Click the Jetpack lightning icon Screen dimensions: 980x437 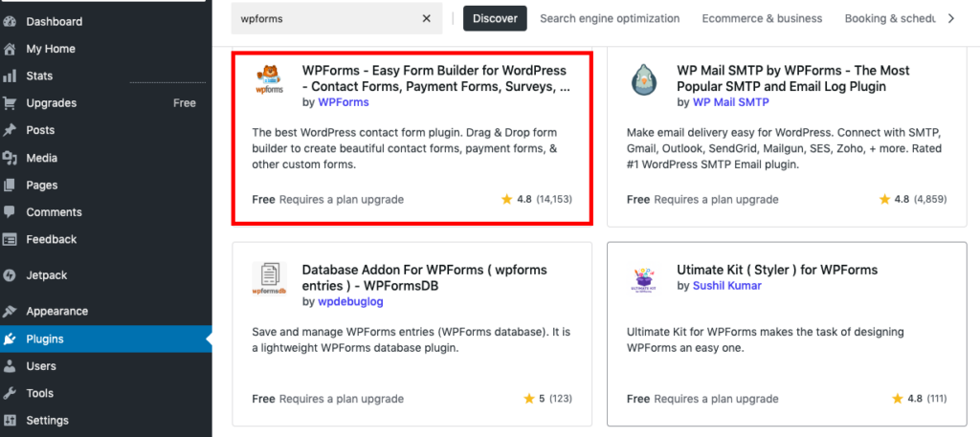[10, 275]
